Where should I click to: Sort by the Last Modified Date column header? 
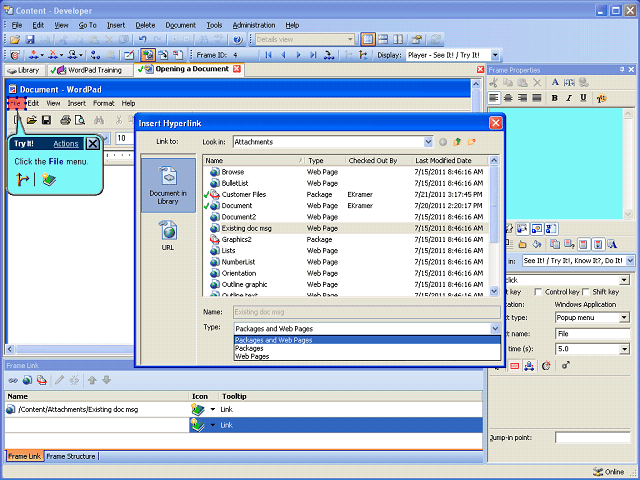(451, 161)
